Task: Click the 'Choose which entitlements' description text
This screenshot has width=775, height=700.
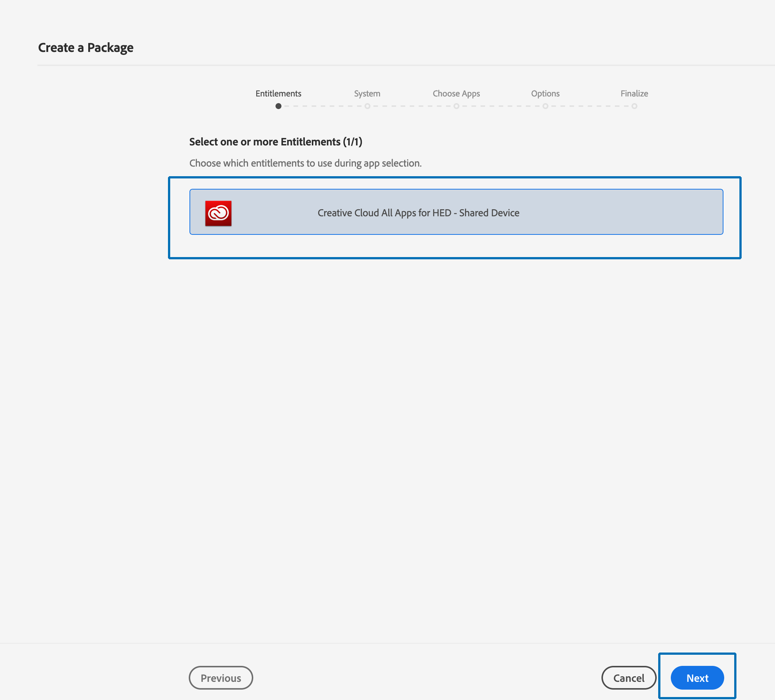Action: [x=305, y=163]
